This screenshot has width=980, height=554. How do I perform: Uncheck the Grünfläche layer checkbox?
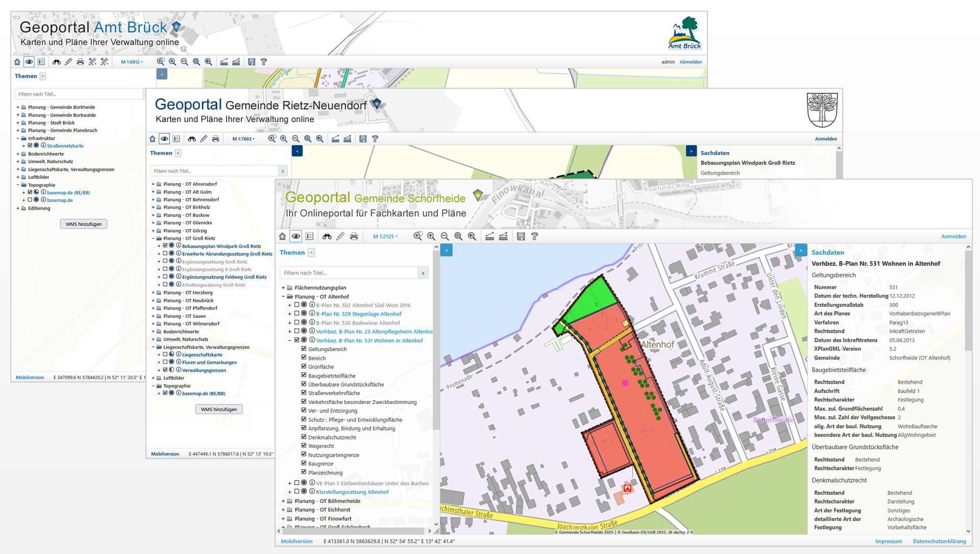(304, 367)
